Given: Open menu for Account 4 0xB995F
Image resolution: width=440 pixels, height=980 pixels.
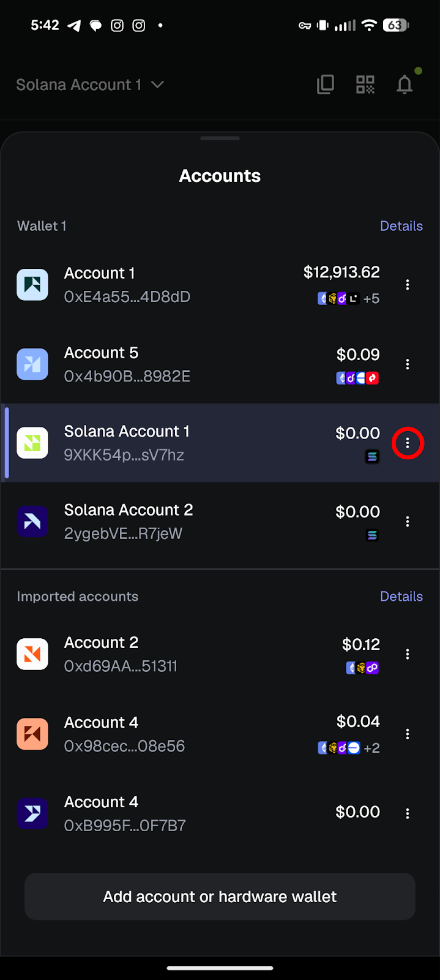Looking at the screenshot, I should [x=408, y=813].
